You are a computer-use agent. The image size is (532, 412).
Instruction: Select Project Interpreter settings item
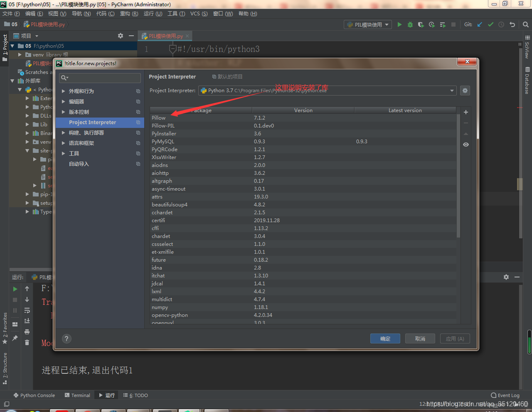(x=100, y=122)
